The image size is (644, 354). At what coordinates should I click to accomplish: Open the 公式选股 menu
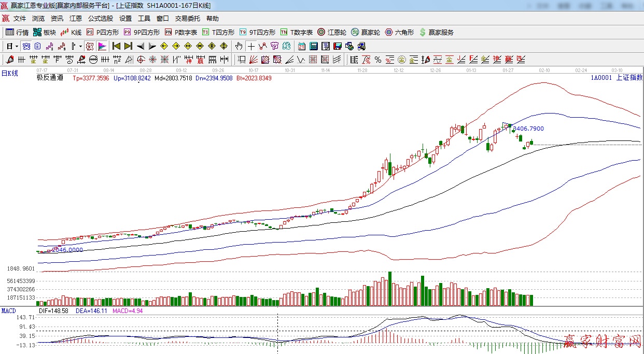pyautogui.click(x=100, y=19)
